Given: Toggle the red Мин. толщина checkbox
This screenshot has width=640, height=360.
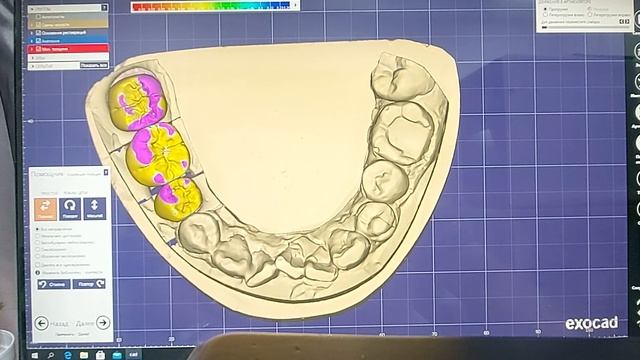Looking at the screenshot, I should (38, 49).
